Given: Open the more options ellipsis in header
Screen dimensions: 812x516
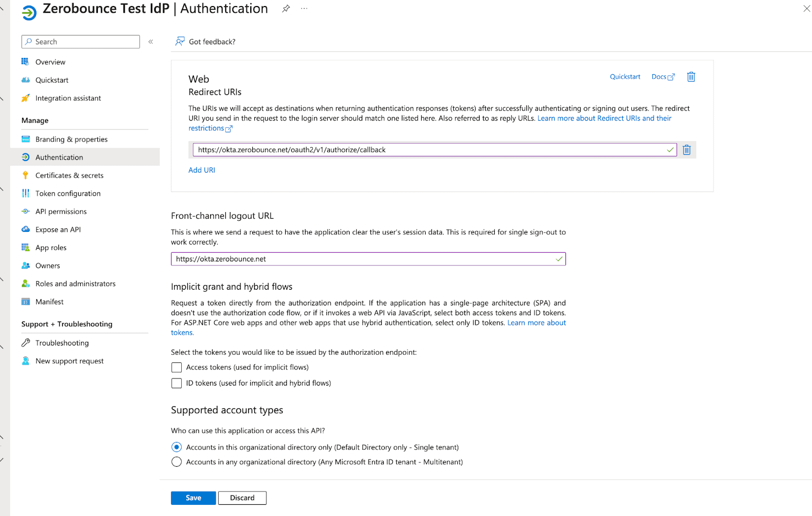Looking at the screenshot, I should [x=304, y=9].
